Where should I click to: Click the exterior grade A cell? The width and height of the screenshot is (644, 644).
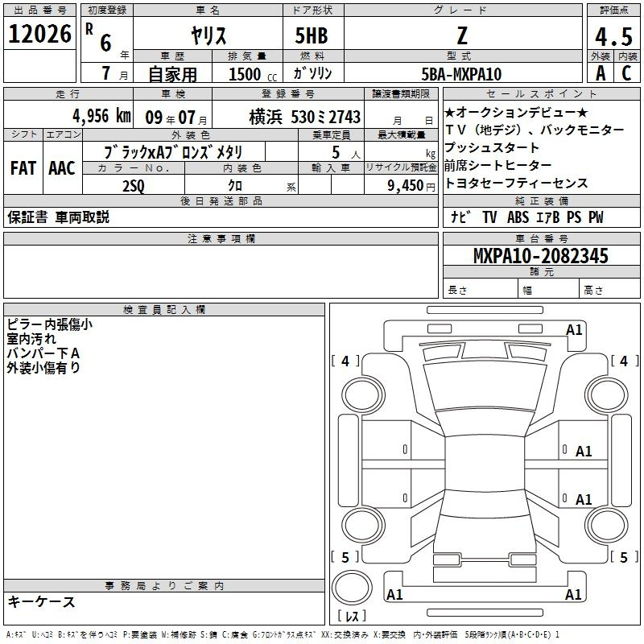pyautogui.click(x=601, y=72)
